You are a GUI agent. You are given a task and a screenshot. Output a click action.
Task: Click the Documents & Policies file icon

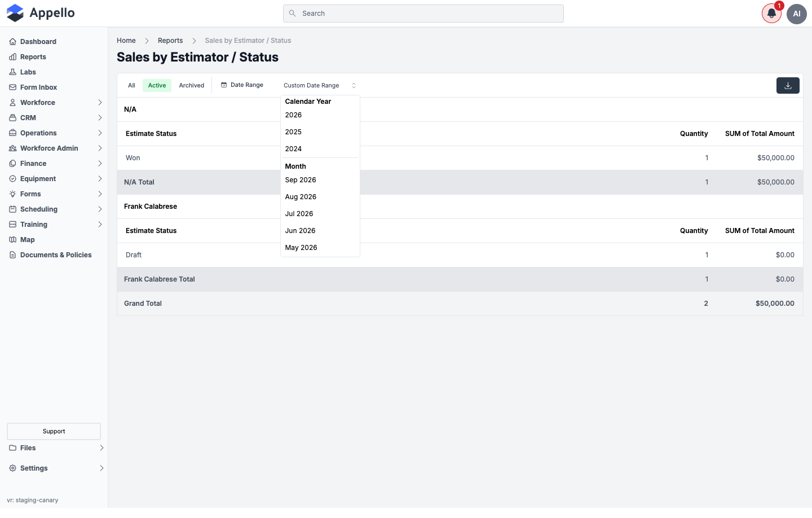pos(12,255)
